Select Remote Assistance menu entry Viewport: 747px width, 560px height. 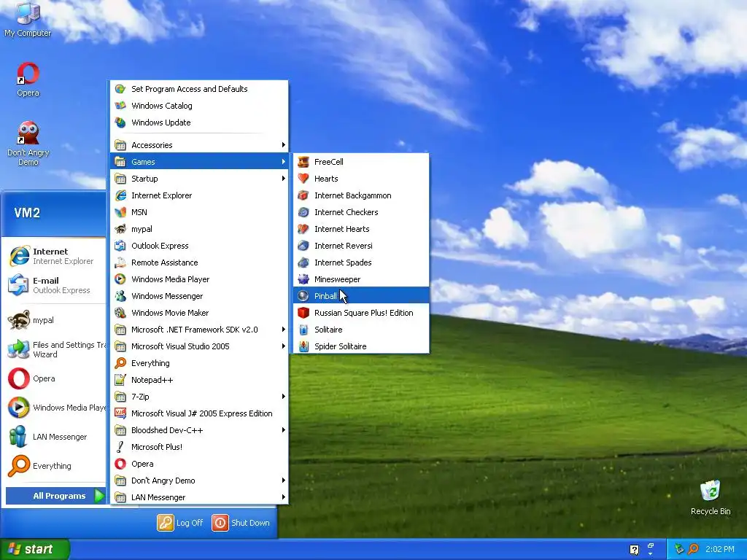199,262
